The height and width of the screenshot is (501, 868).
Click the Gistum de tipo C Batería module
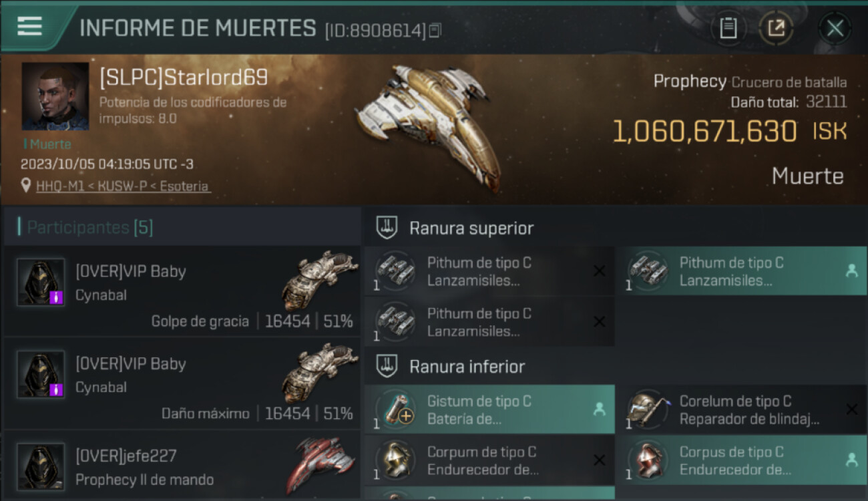(x=490, y=409)
